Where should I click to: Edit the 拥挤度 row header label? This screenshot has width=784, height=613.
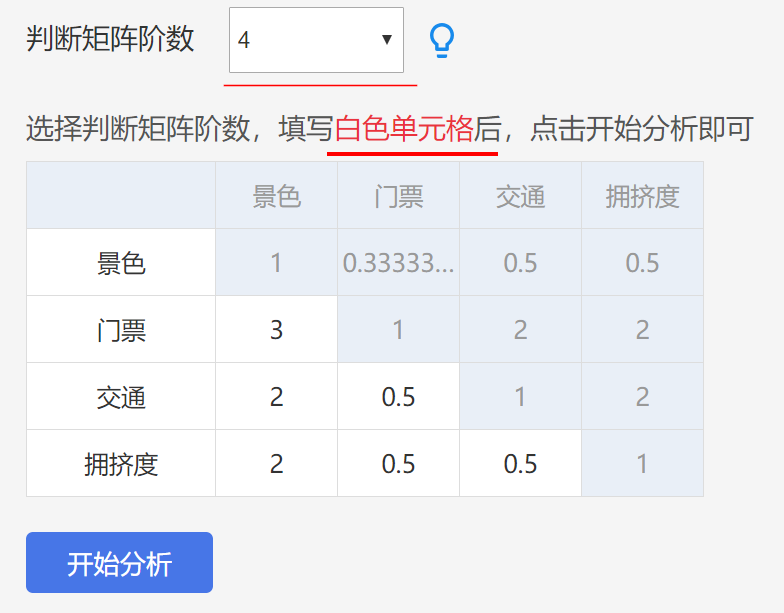[x=121, y=464]
